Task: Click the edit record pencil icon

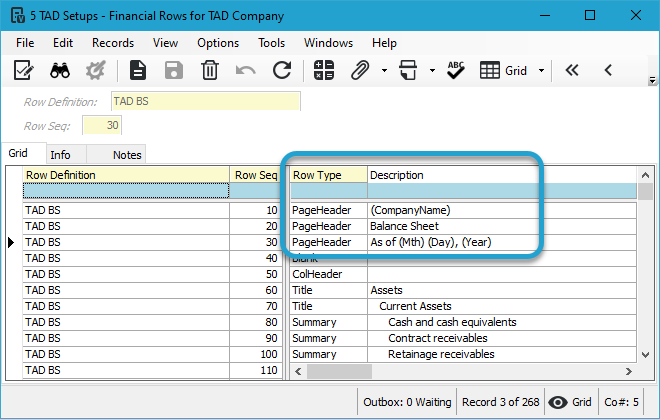Action: point(24,70)
